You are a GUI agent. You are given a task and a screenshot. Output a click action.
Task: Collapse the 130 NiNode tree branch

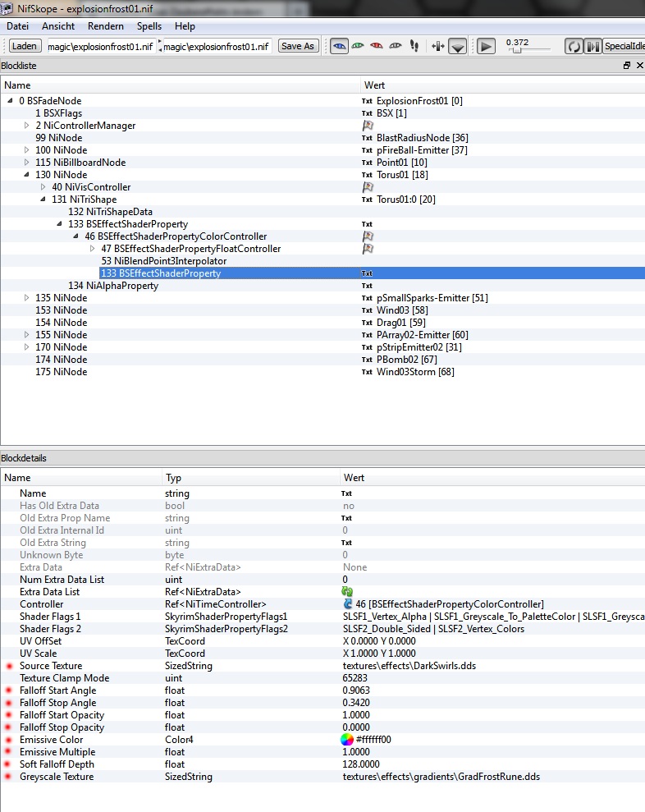(26, 175)
